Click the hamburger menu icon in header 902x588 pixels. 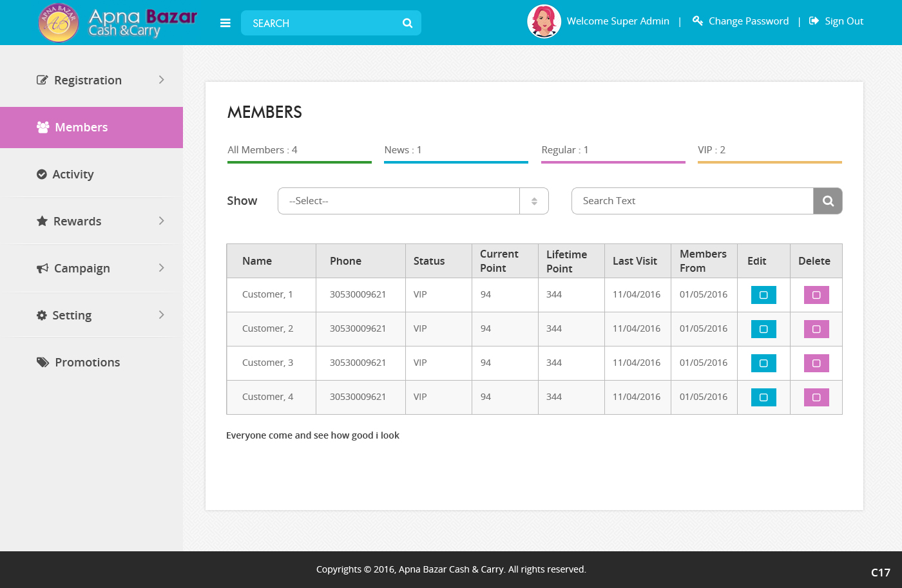[x=225, y=23]
